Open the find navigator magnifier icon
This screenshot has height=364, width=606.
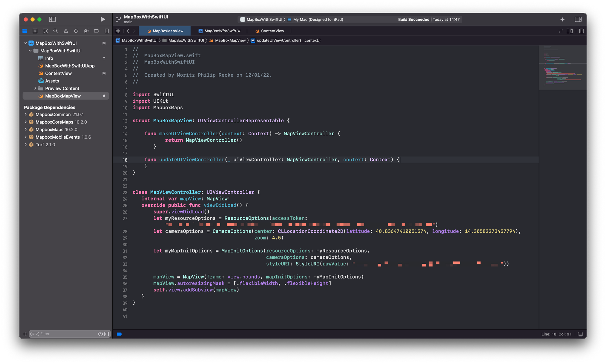pyautogui.click(x=55, y=31)
